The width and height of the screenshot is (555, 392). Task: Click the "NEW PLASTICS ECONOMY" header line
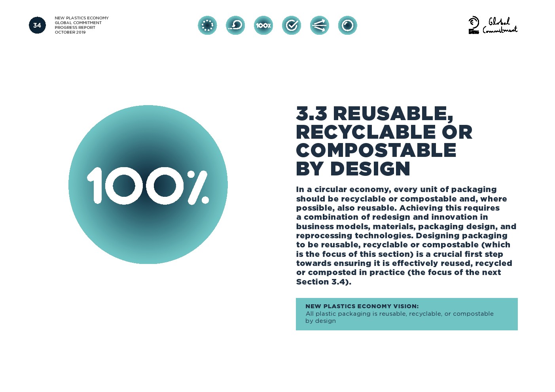pos(81,18)
